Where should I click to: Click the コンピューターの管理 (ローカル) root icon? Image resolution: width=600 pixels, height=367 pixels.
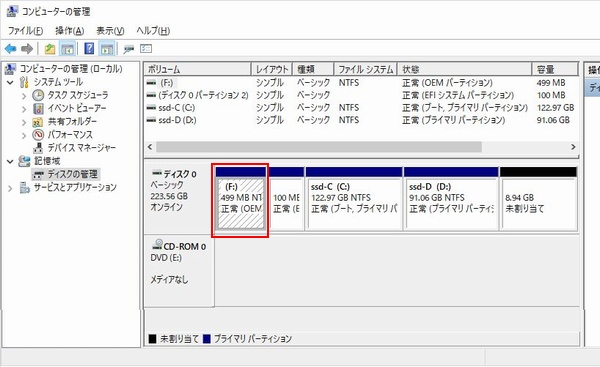10,69
